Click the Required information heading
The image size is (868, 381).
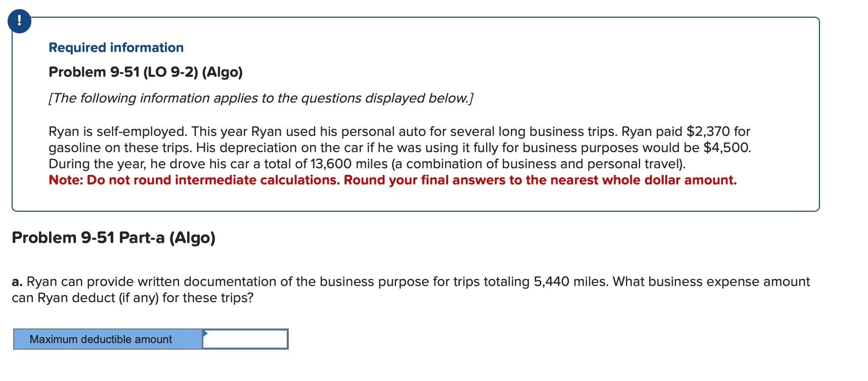(x=115, y=47)
